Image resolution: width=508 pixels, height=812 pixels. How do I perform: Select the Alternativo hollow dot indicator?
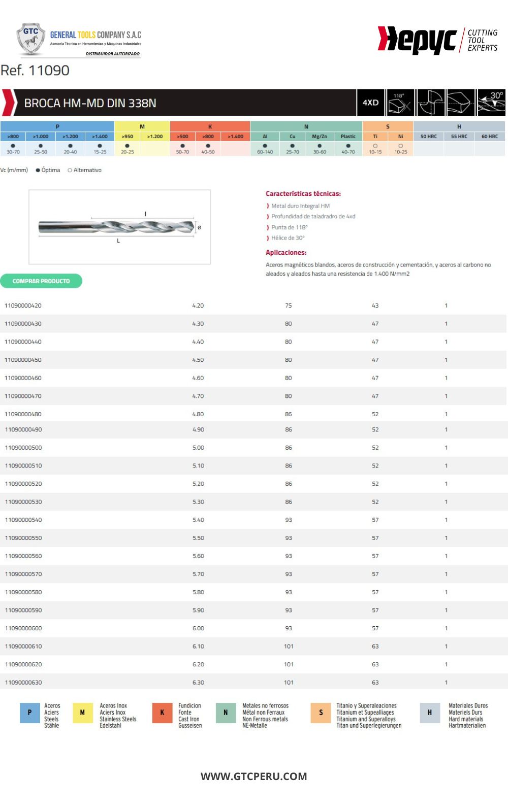coord(70,171)
